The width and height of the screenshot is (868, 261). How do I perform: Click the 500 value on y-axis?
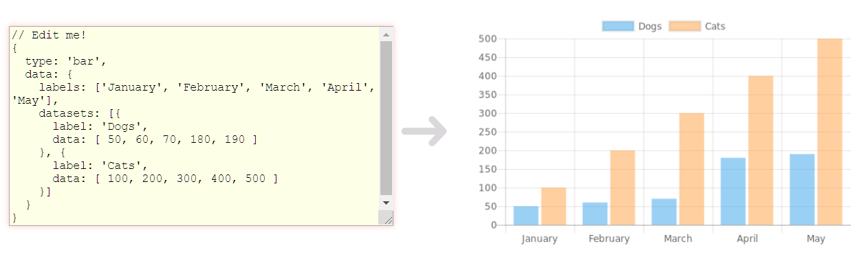click(x=488, y=38)
